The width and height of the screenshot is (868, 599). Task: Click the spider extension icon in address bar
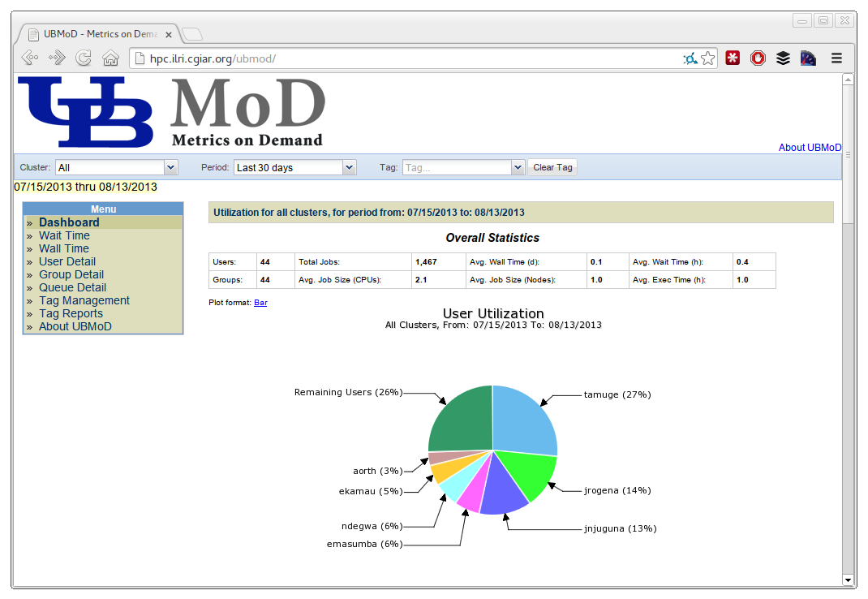[690, 58]
